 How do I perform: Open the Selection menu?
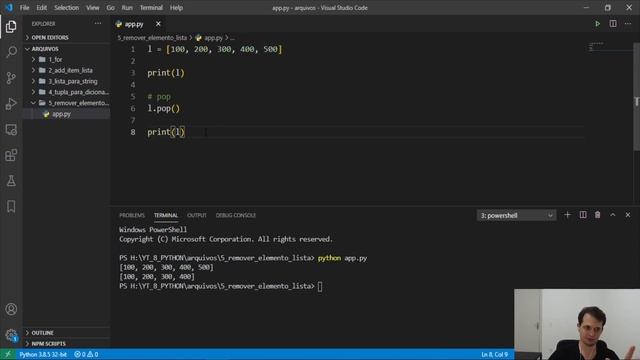click(x=67, y=8)
